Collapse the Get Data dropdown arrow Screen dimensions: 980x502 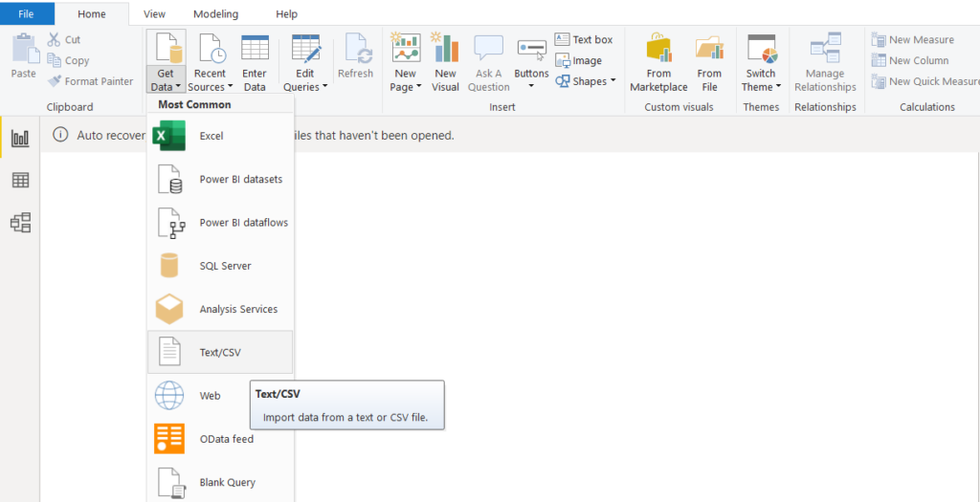(178, 87)
